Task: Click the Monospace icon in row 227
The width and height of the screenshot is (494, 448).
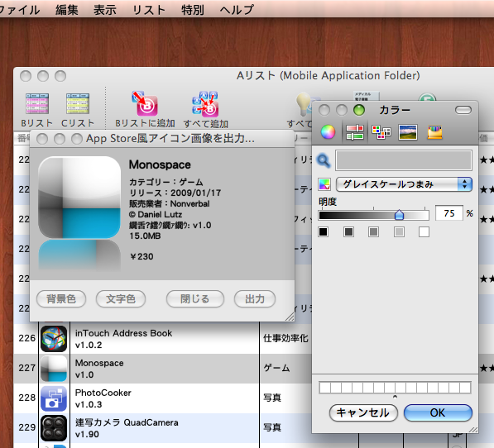Action: tap(54, 369)
